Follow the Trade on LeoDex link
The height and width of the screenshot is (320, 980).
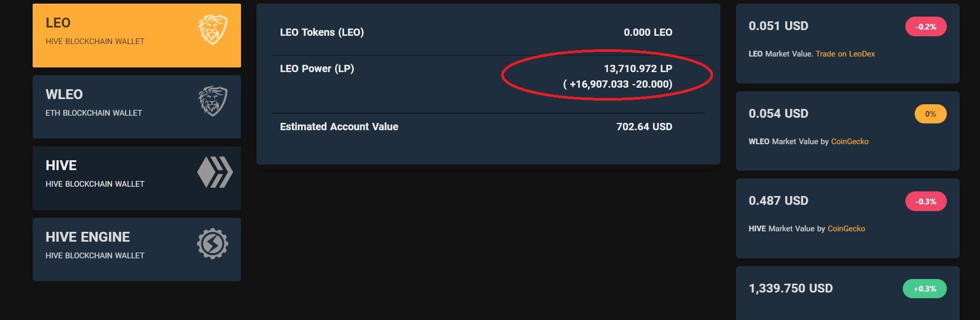point(845,54)
